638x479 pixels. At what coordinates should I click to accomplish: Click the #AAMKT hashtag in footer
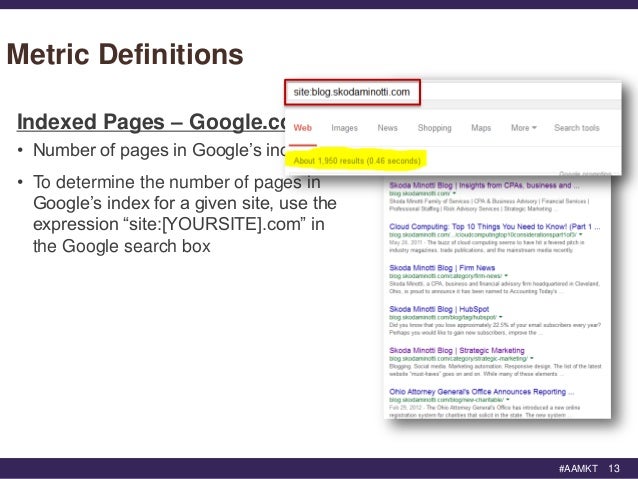pyautogui.click(x=578, y=468)
